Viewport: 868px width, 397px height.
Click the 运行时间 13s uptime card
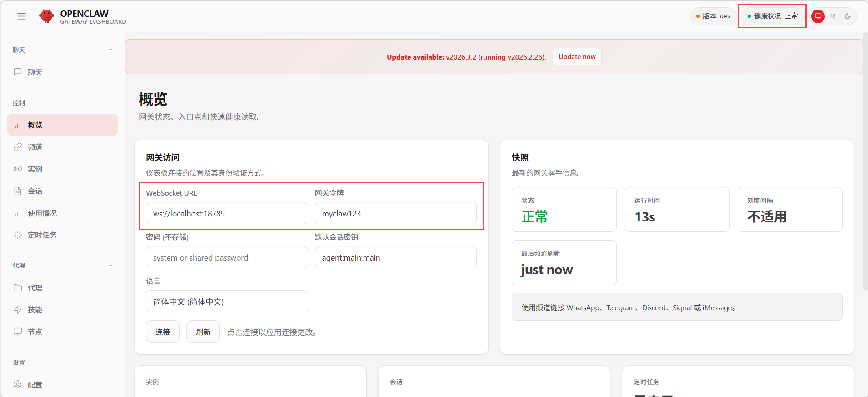click(x=677, y=210)
